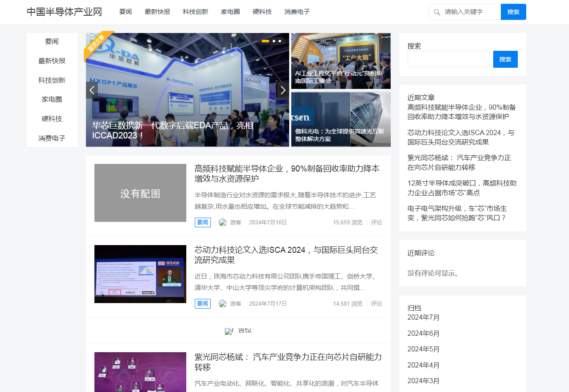This screenshot has width=569, height=392.
Task: Open the 2024年3月 archive
Action: (x=423, y=381)
